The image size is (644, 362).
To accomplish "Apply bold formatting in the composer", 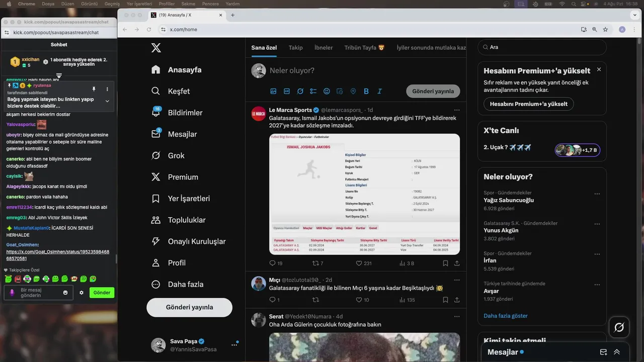I will pyautogui.click(x=366, y=91).
